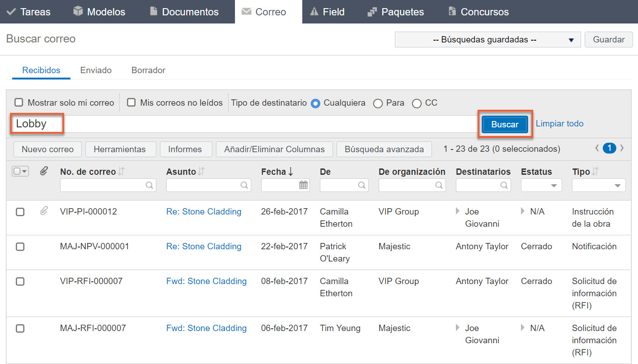This screenshot has height=364, width=638.
Task: Click the sort arrows next to Asunto
Action: pos(202,172)
